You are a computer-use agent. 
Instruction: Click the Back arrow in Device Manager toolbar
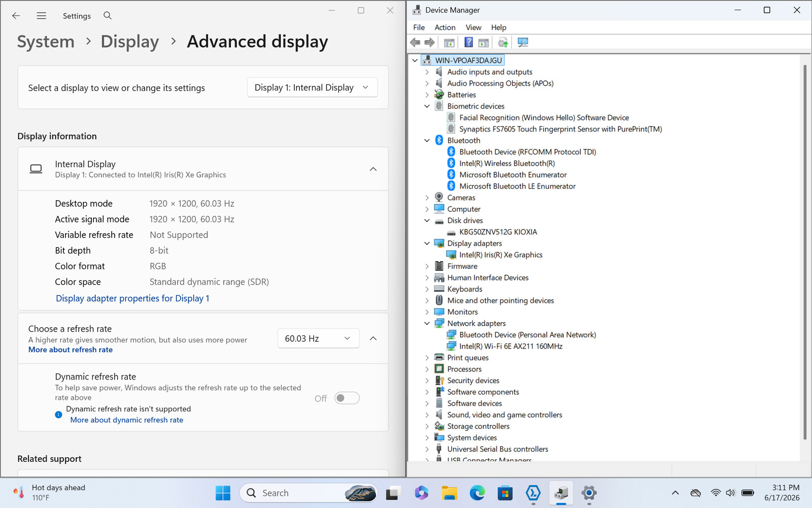tap(415, 43)
